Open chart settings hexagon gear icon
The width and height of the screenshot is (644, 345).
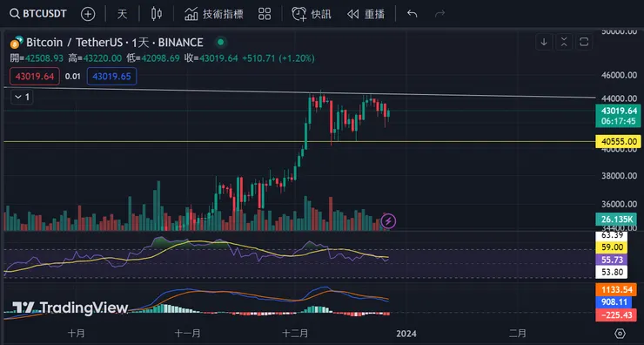click(620, 333)
